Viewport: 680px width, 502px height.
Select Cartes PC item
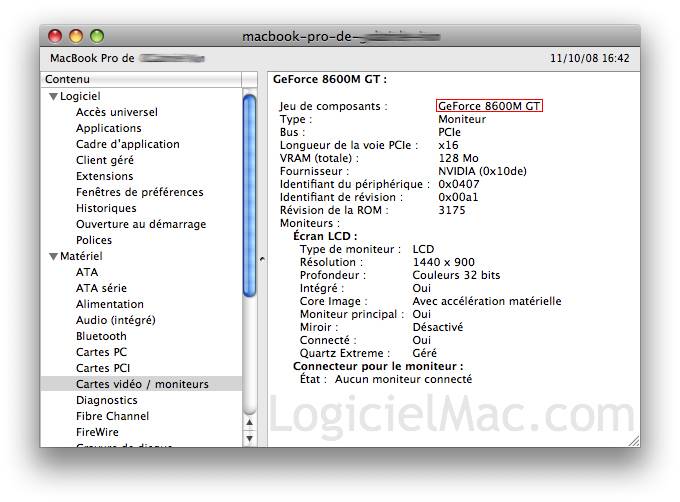point(101,352)
